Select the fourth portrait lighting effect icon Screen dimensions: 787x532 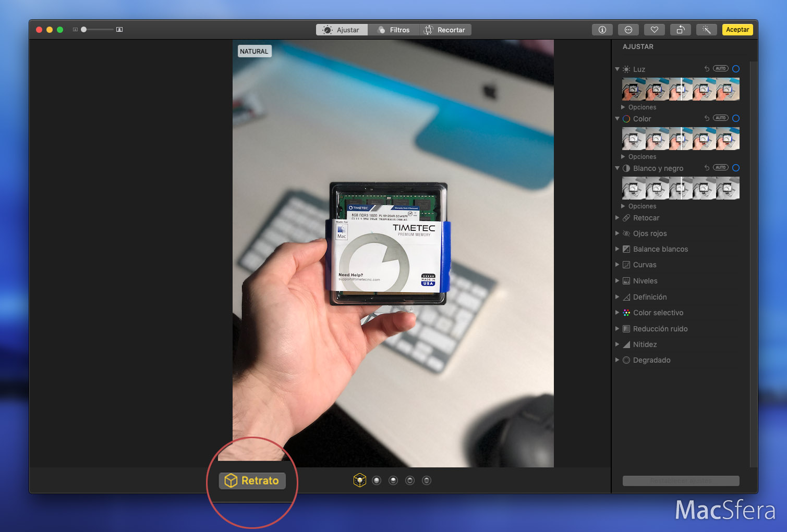pyautogui.click(x=410, y=480)
